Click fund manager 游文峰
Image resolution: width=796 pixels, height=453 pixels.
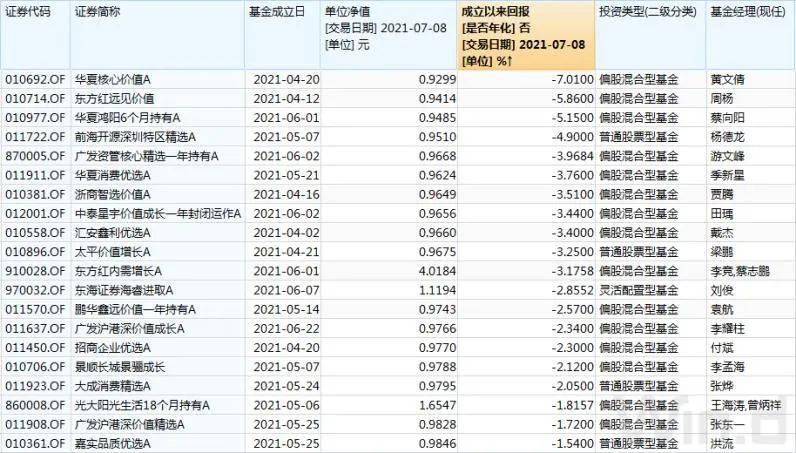click(727, 156)
